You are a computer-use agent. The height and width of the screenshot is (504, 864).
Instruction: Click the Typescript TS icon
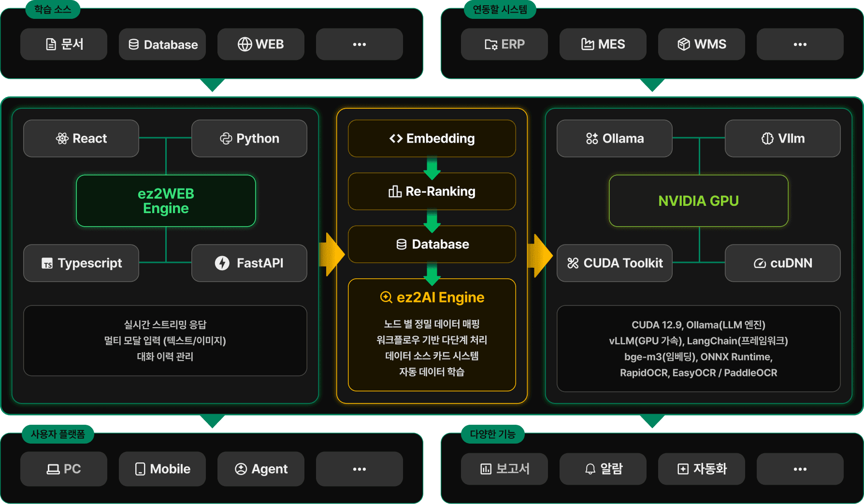tap(47, 263)
